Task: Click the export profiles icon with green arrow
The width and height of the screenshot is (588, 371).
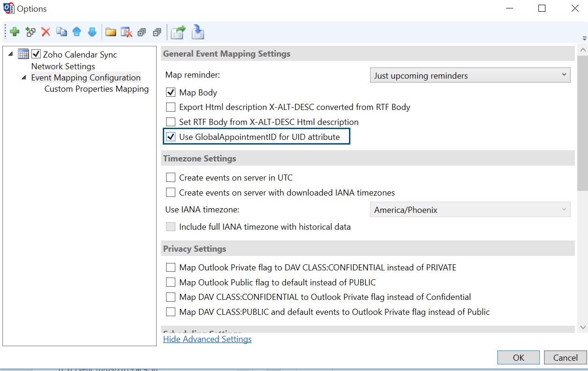Action: point(178,32)
